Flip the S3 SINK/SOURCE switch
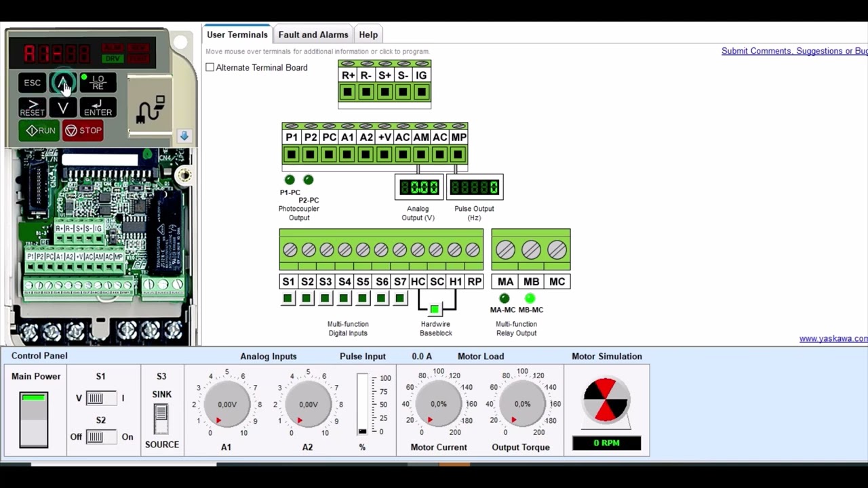 click(161, 420)
